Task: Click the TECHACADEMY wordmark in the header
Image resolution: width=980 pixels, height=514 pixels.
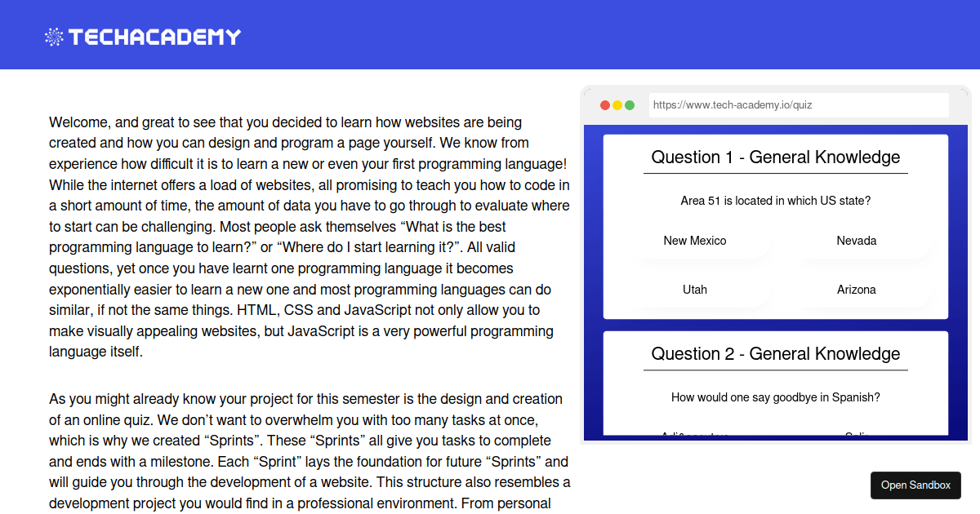Action: click(x=155, y=35)
